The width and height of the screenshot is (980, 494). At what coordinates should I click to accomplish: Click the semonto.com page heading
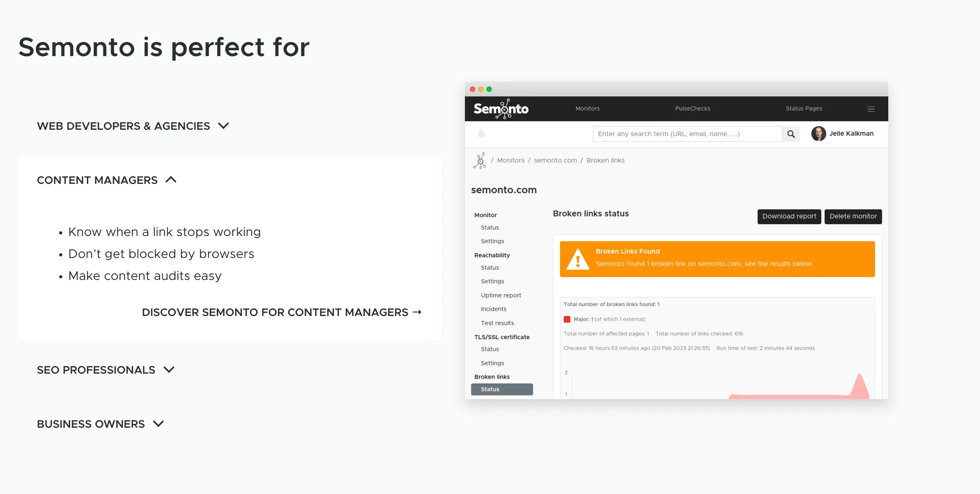[504, 190]
